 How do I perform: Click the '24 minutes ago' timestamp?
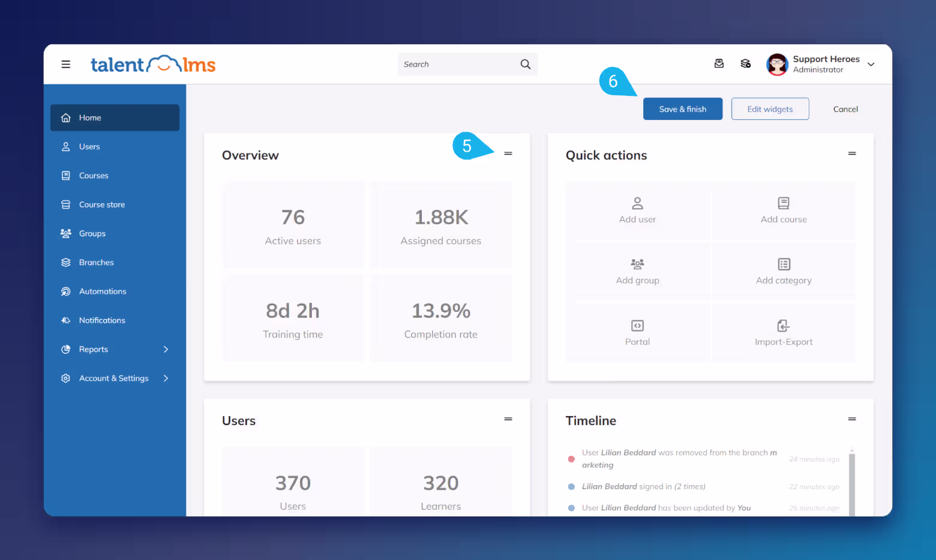coord(814,459)
